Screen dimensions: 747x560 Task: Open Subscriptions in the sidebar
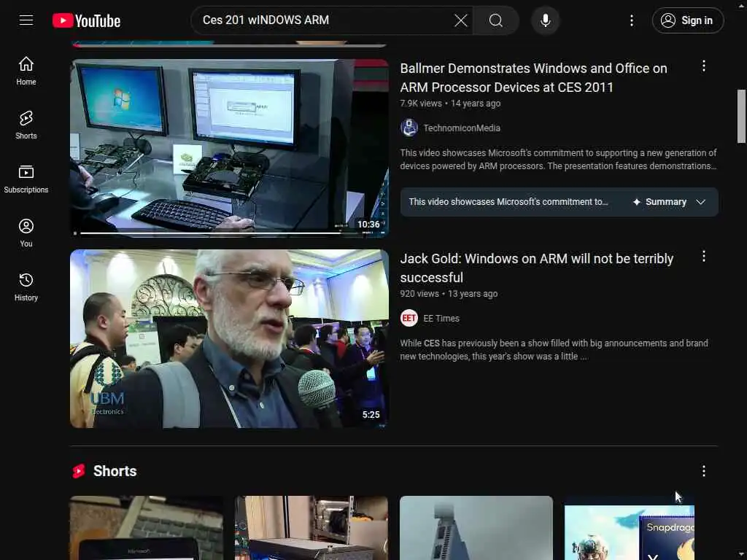[x=26, y=179]
